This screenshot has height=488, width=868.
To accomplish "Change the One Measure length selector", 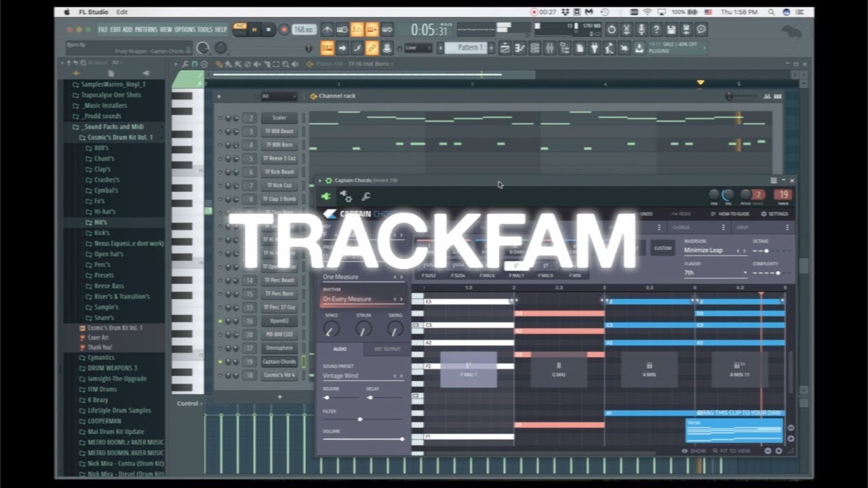I will pyautogui.click(x=363, y=277).
